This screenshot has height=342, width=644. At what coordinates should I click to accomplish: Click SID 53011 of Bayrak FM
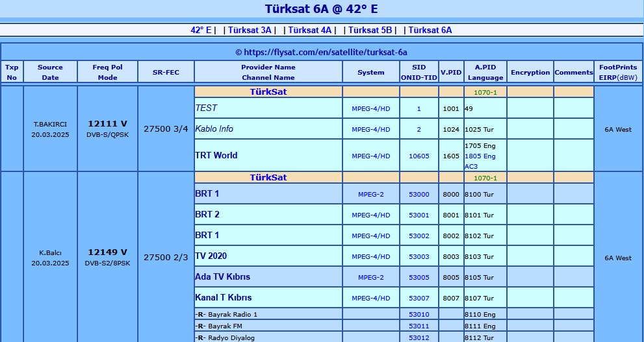coord(419,326)
